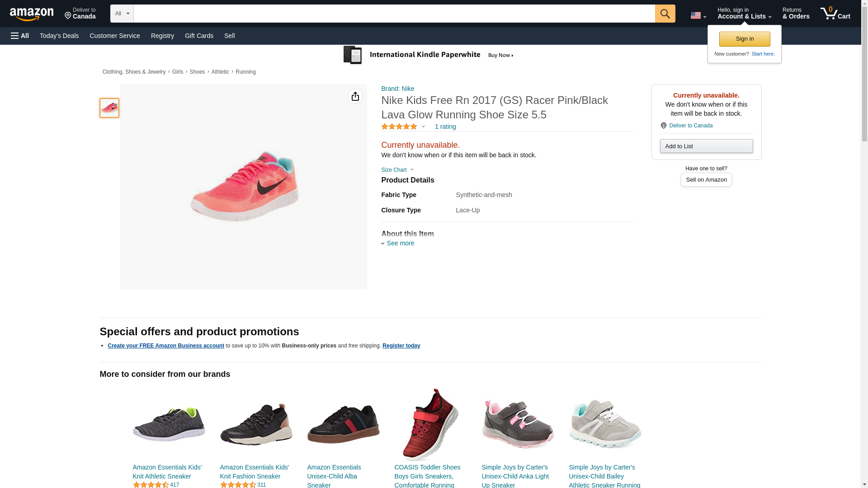Click the search magnifier button

click(x=665, y=14)
